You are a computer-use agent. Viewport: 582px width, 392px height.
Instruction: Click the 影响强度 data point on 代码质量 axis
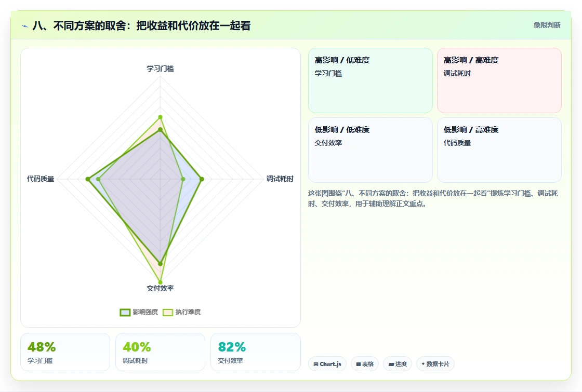pyautogui.click(x=88, y=179)
